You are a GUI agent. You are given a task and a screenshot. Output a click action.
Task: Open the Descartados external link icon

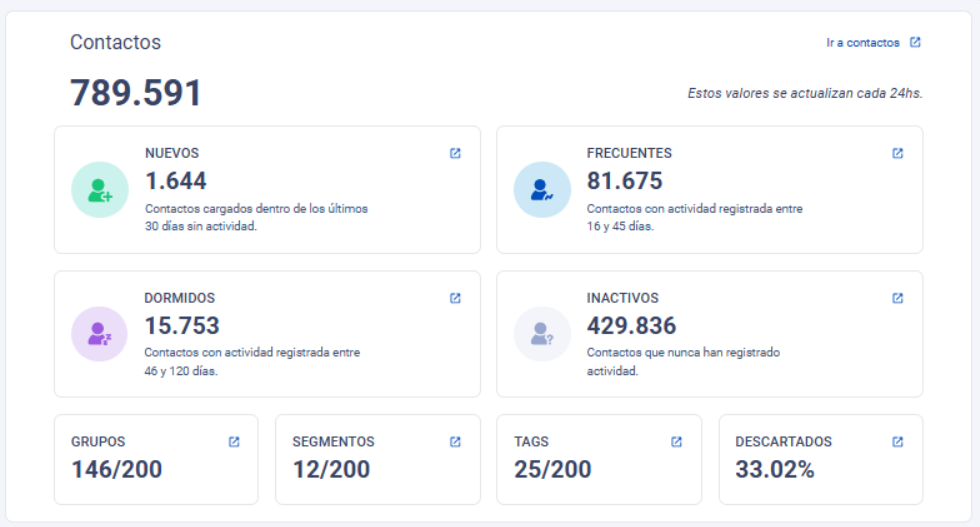[898, 442]
